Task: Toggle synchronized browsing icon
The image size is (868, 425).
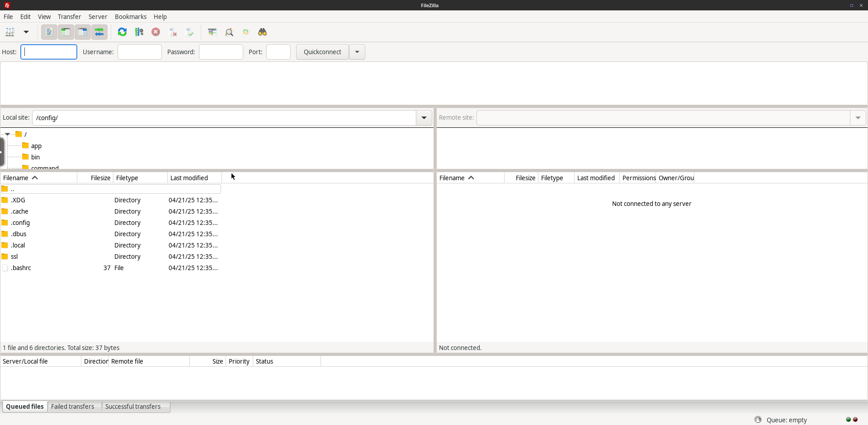Action: [x=246, y=32]
